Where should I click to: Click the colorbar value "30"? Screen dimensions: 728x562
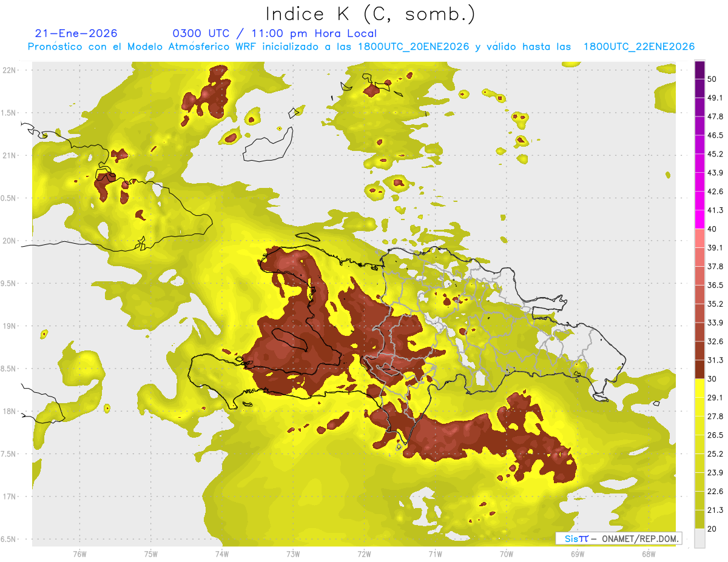713,378
